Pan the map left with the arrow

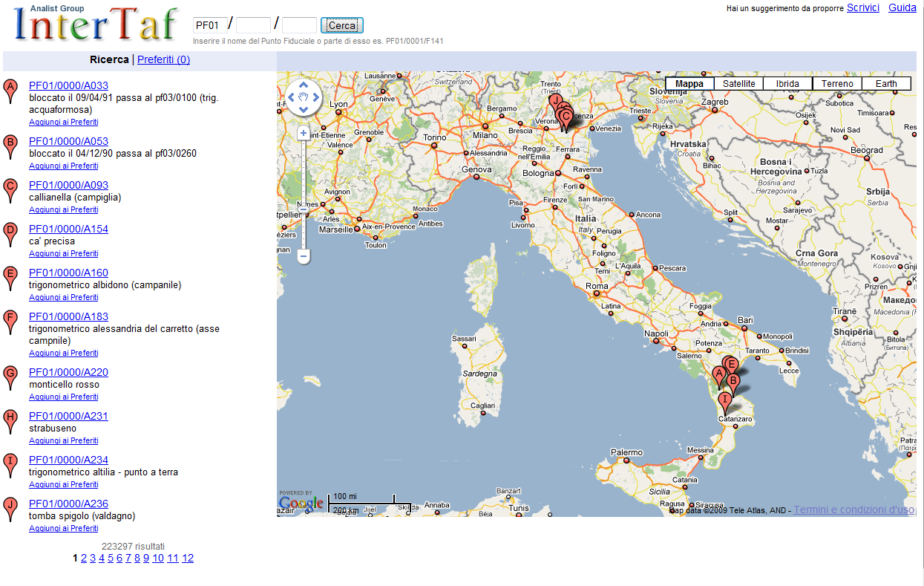(x=291, y=97)
